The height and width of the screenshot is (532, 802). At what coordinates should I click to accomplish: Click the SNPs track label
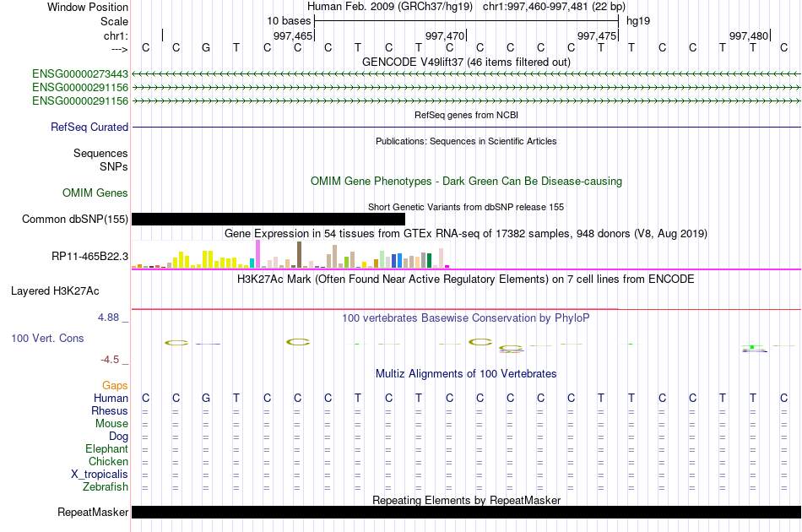[114, 166]
